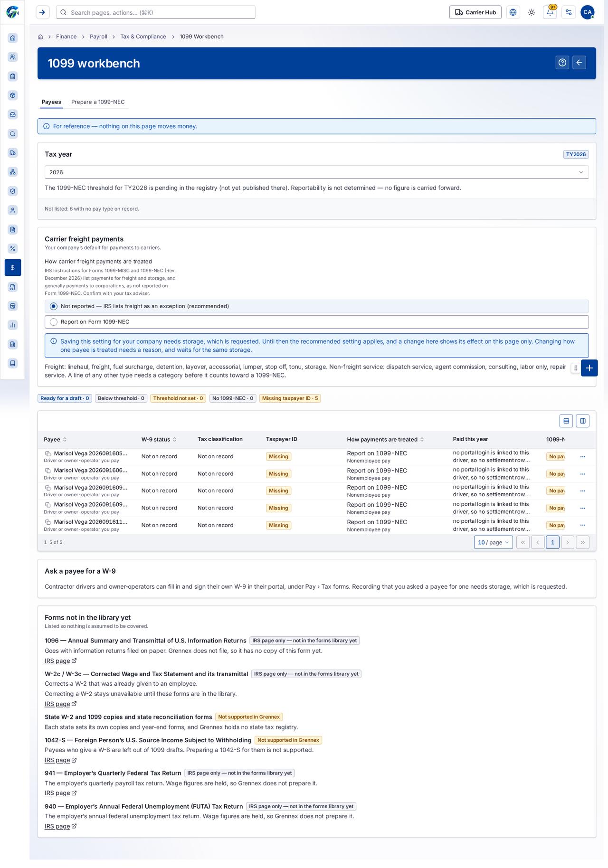The height and width of the screenshot is (868, 608).
Task: Sort by 'How payments are treated' column
Action: tap(386, 440)
